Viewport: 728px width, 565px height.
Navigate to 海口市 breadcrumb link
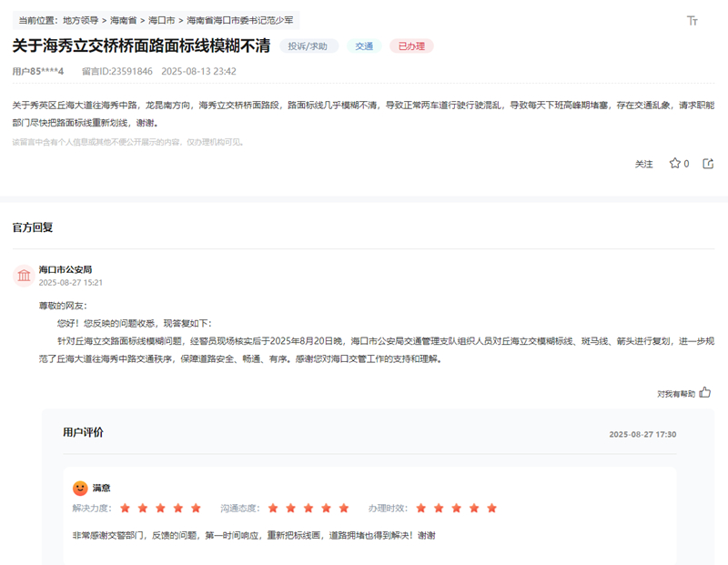162,20
